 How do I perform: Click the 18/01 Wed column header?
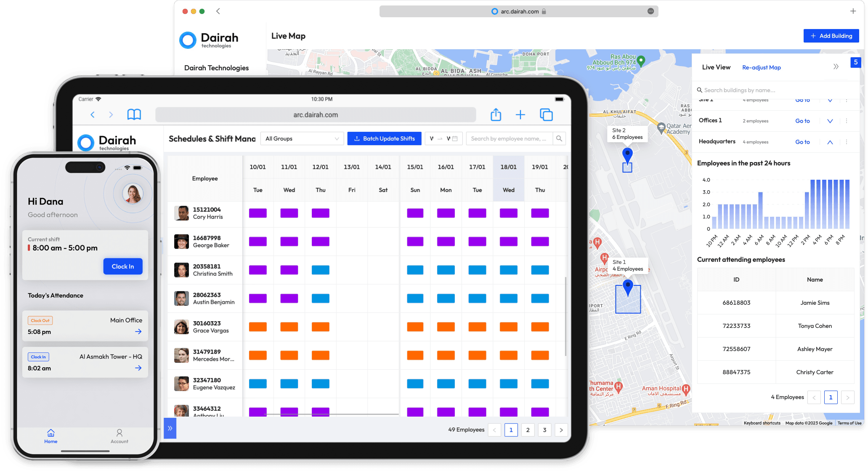[508, 178]
